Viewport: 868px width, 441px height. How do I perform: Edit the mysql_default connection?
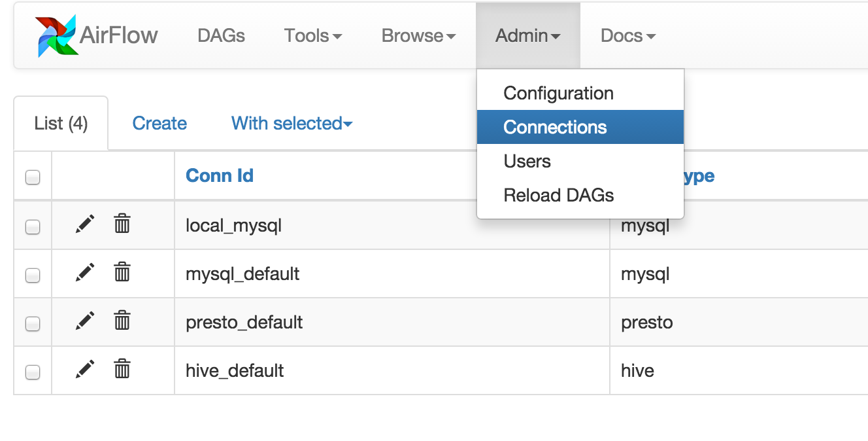click(85, 273)
